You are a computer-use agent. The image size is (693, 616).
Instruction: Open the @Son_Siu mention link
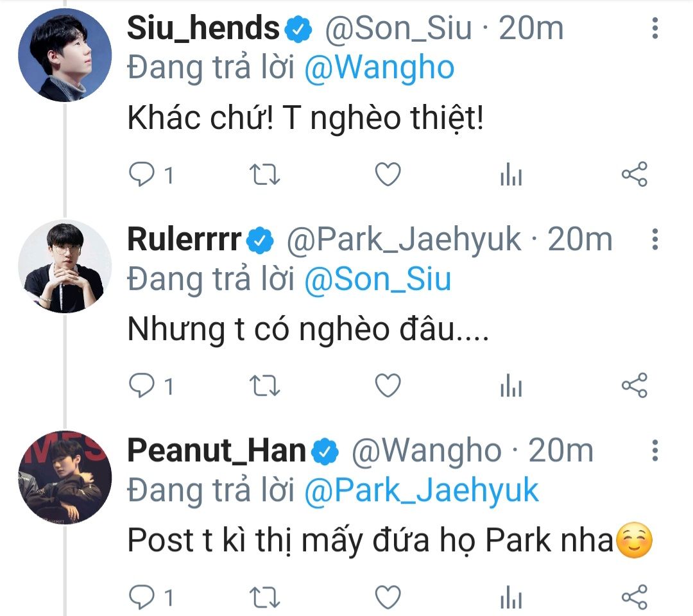point(378,279)
